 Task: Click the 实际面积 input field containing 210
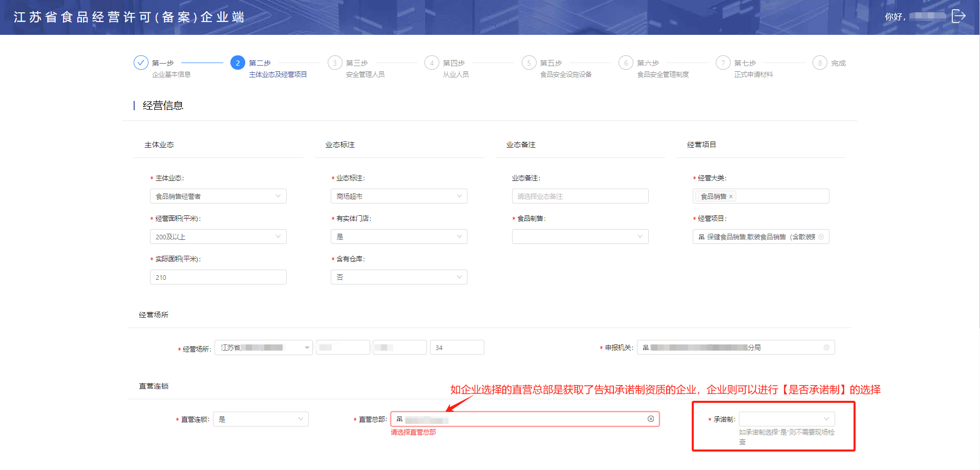218,277
